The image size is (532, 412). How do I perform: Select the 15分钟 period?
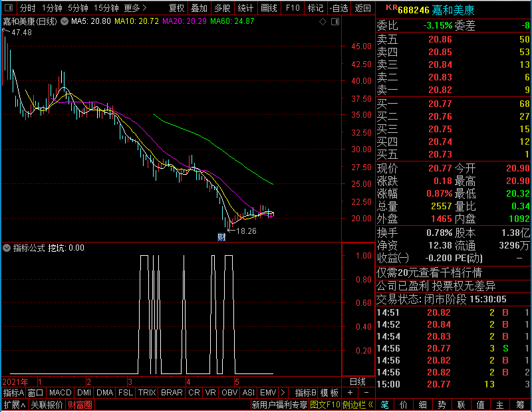coord(106,8)
